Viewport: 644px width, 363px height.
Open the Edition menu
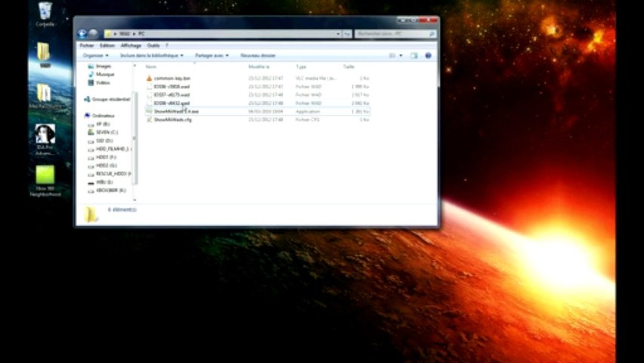click(107, 45)
